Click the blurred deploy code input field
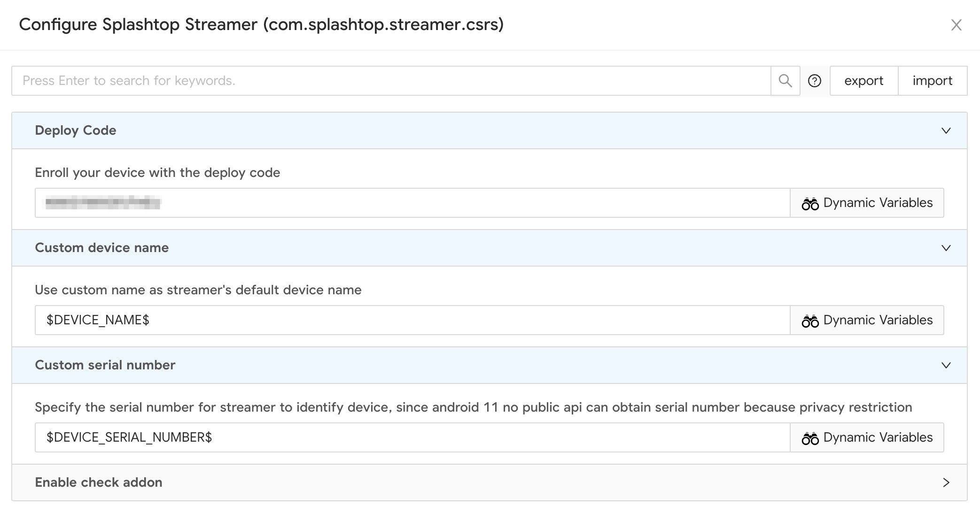The width and height of the screenshot is (980, 513). pyautogui.click(x=412, y=203)
